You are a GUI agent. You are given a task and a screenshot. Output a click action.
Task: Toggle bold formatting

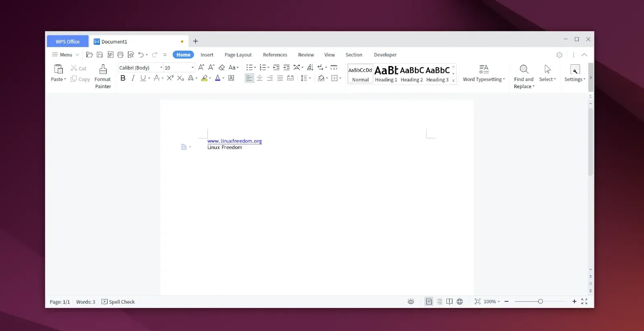tap(123, 78)
